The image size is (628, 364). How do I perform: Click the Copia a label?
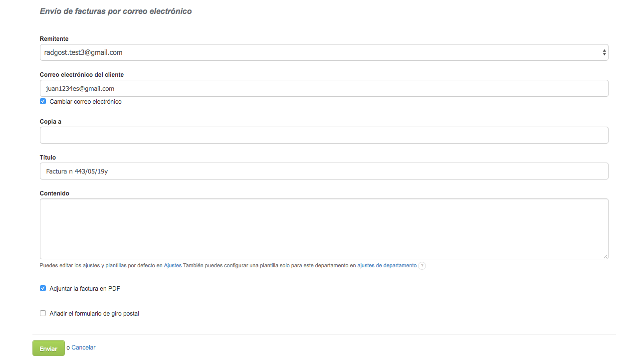pos(50,122)
